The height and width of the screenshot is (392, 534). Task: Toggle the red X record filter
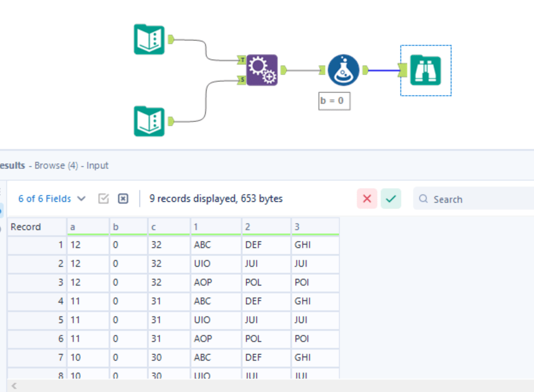click(367, 199)
